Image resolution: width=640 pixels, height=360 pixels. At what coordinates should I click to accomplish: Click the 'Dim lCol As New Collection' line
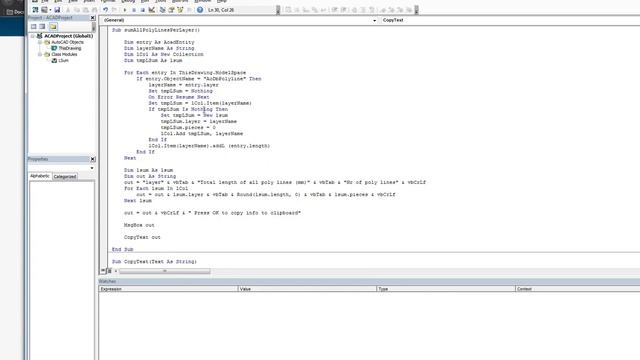[164, 54]
